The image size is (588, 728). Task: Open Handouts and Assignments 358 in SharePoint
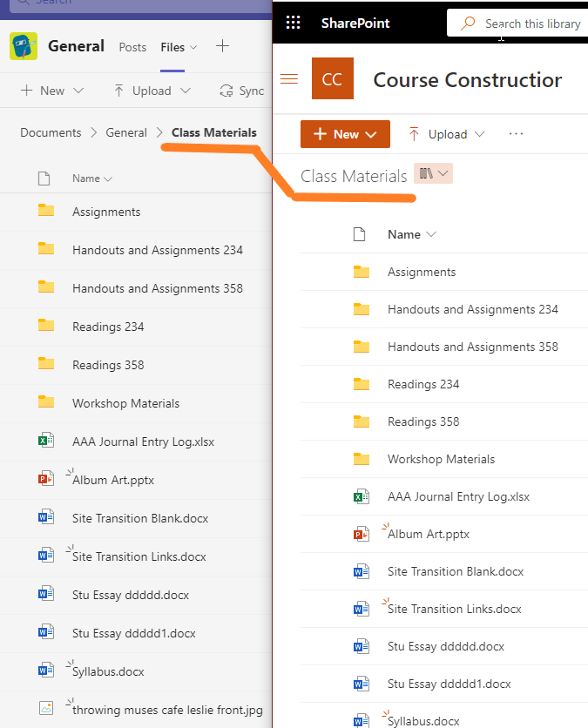point(473,347)
